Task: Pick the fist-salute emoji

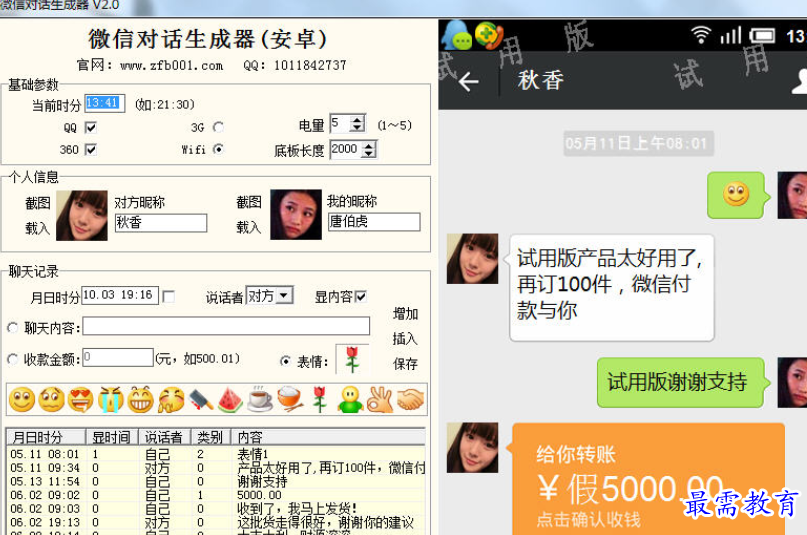Action: tap(171, 400)
